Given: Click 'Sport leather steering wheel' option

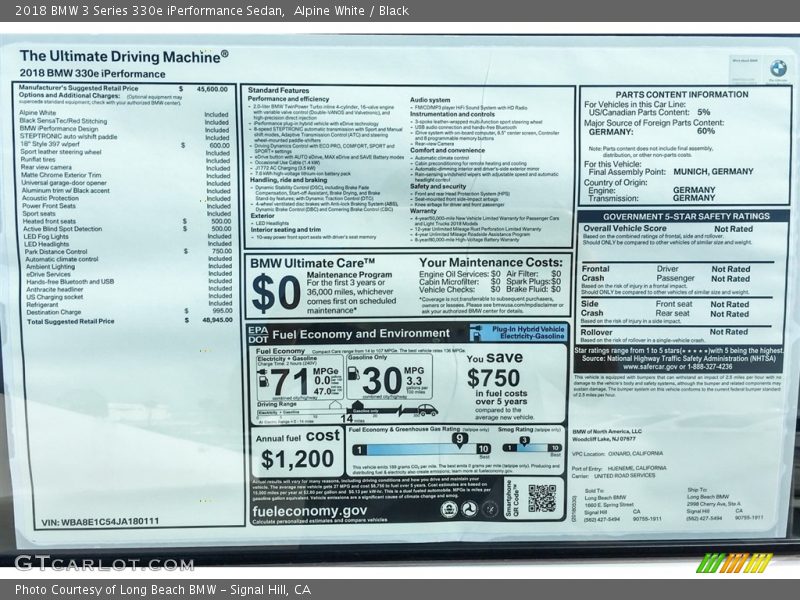Looking at the screenshot, I should (x=61, y=152).
